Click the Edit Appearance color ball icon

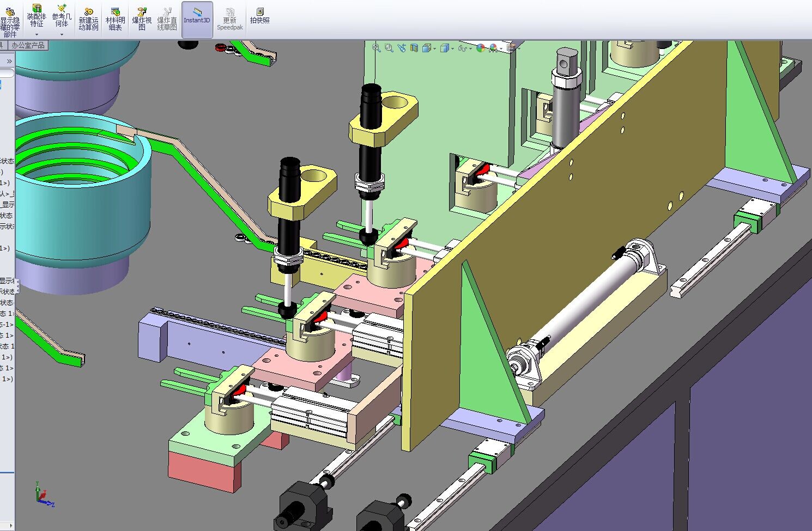pos(481,48)
